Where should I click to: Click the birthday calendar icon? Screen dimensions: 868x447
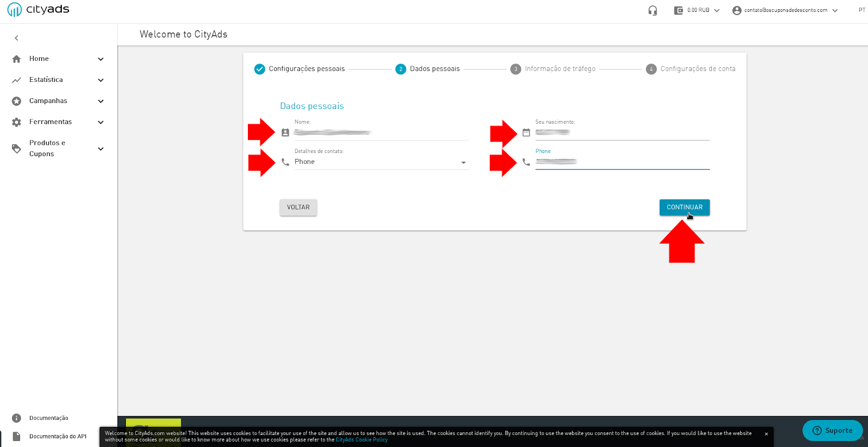(x=526, y=132)
